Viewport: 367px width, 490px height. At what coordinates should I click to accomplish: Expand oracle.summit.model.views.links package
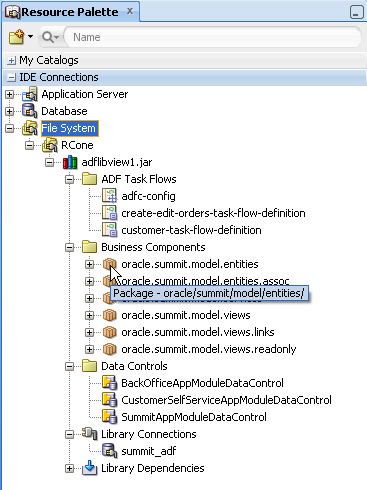coord(89,332)
